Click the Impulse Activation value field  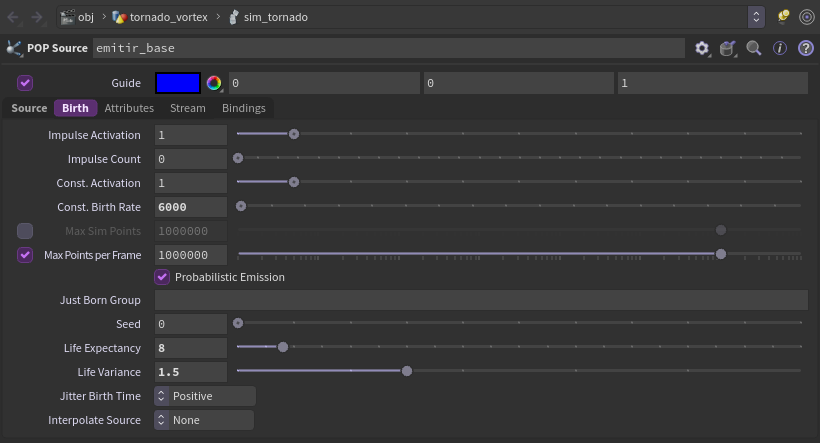point(191,135)
